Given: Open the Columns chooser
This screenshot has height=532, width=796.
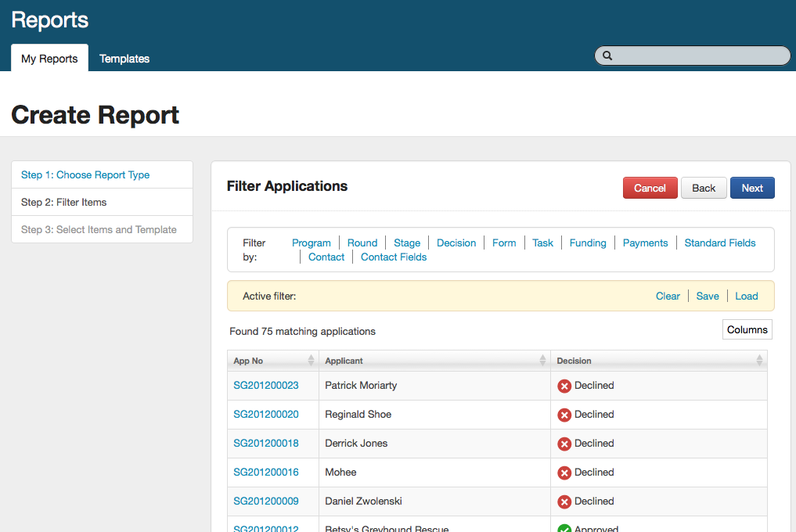Looking at the screenshot, I should (x=747, y=329).
